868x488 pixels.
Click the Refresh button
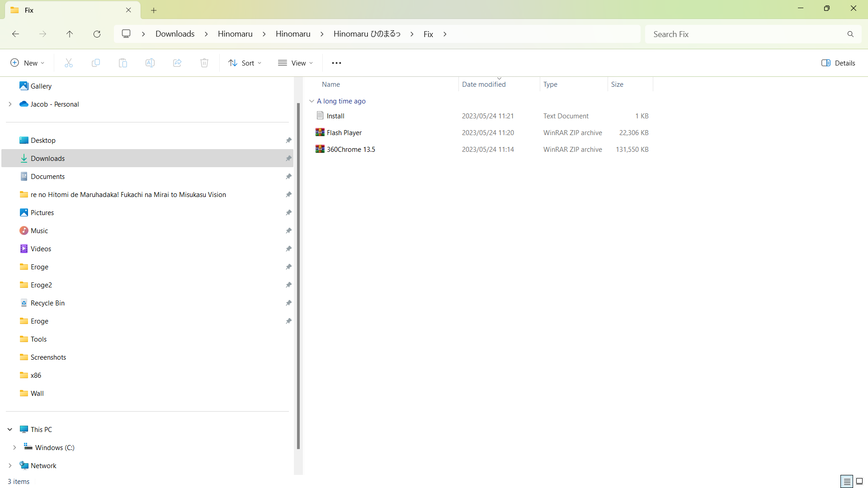[x=97, y=34]
